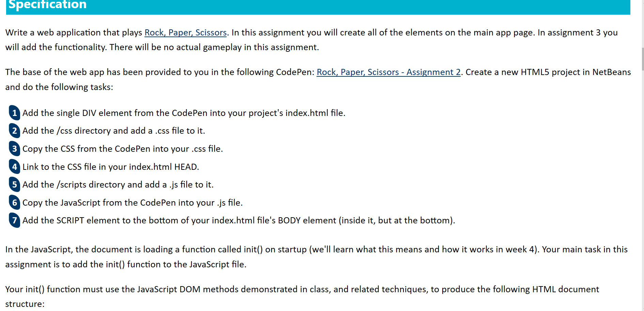Viewport: 644px width, 311px height.
Task: Click the paragraph about the init() function
Action: [x=316, y=257]
